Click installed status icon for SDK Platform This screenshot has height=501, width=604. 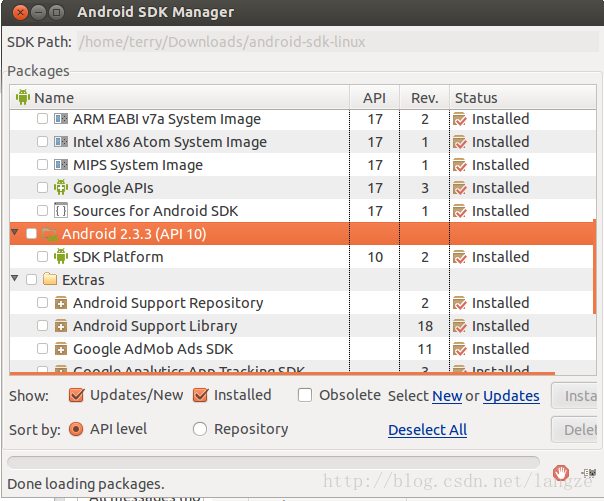460,257
